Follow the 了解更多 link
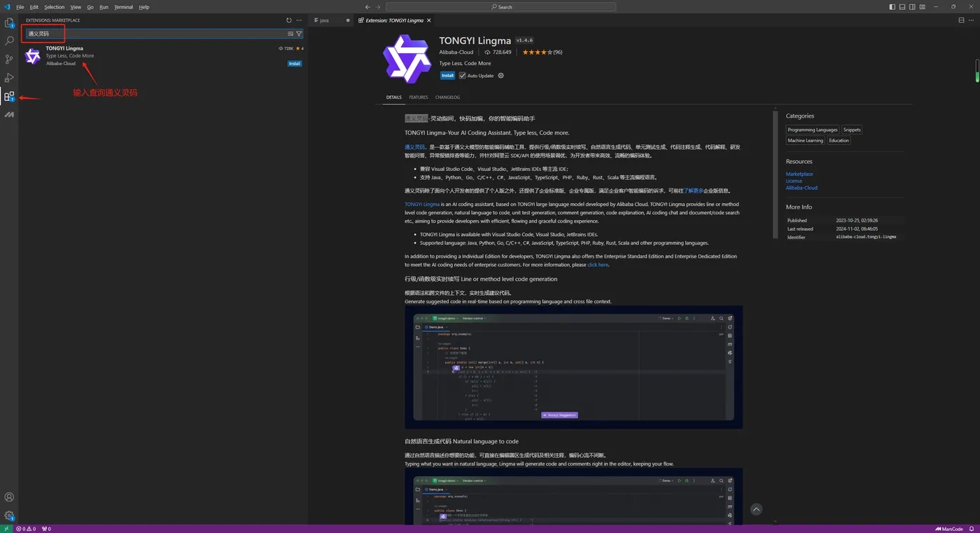 click(694, 191)
